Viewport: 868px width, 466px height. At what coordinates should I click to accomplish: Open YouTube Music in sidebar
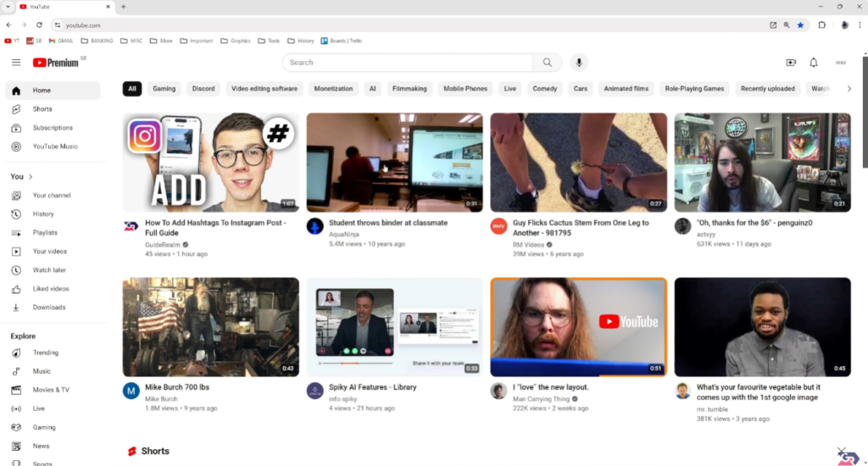coord(53,147)
